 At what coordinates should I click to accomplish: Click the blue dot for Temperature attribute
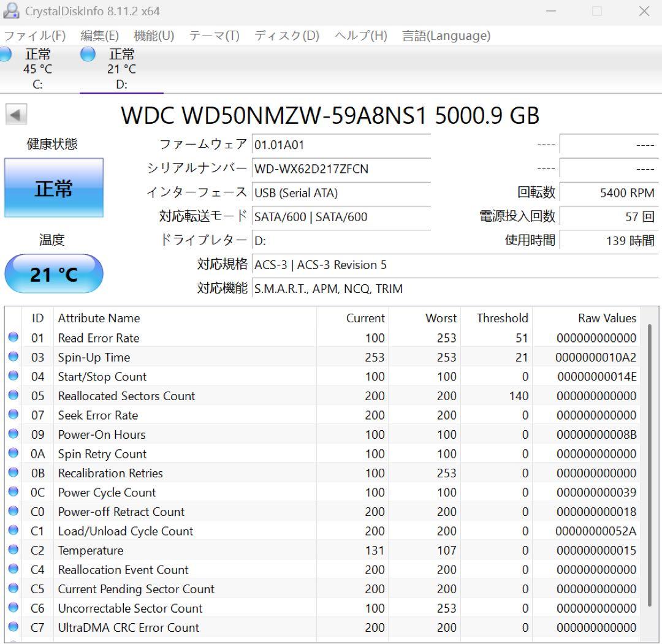pos(13,550)
